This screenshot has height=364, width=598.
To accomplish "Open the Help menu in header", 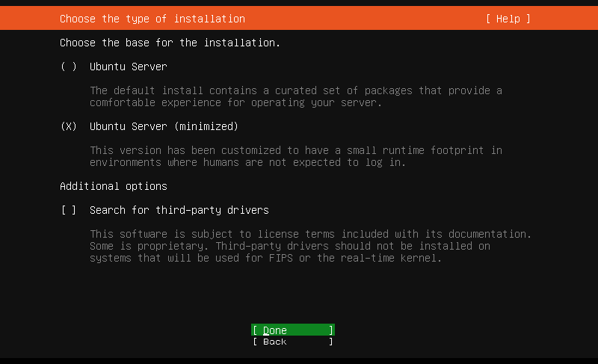I will 508,19.
